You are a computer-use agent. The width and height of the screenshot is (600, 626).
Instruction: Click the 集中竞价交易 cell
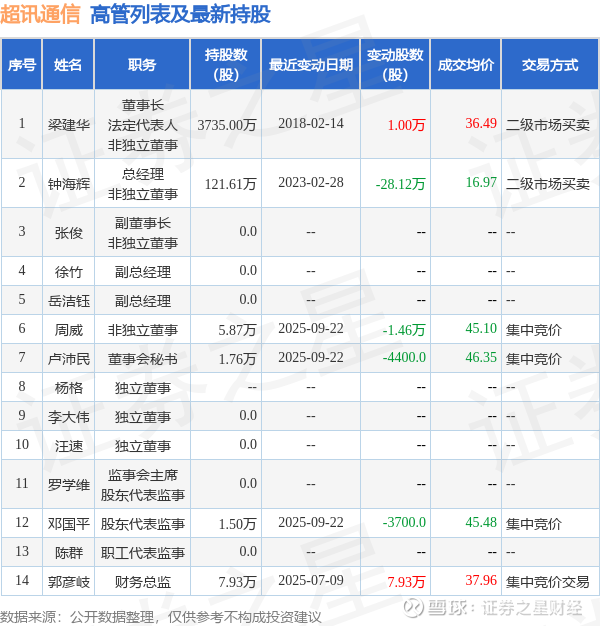point(548,582)
